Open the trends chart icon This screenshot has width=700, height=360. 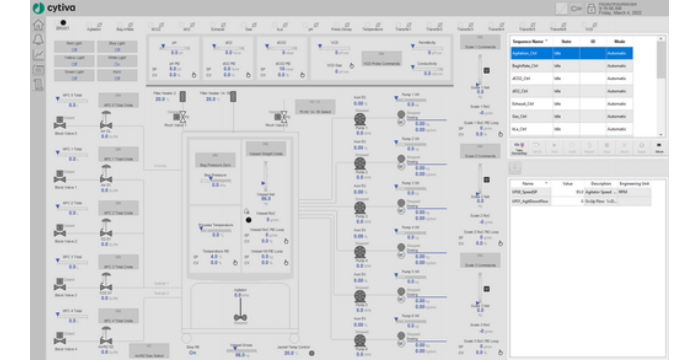click(38, 54)
